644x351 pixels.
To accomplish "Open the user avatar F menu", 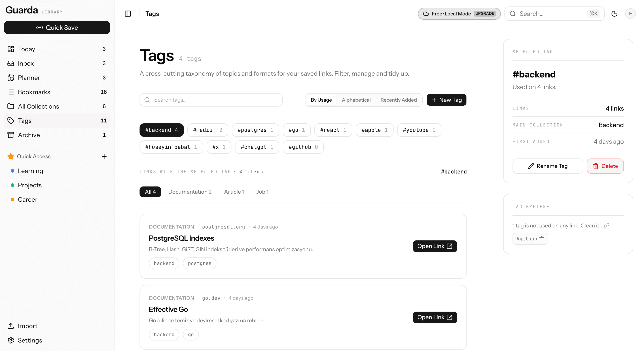I will coord(630,14).
